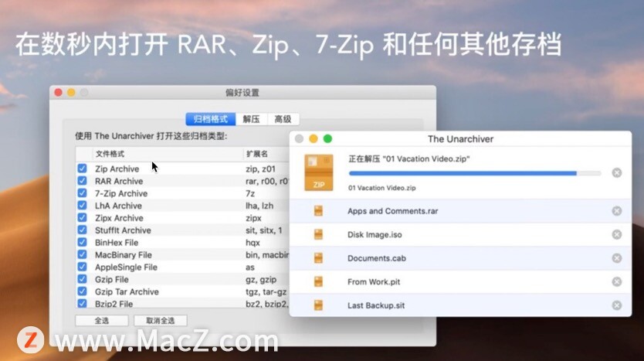This screenshot has width=644, height=361.
Task: Select the Documents.cab row
Action: point(460,258)
